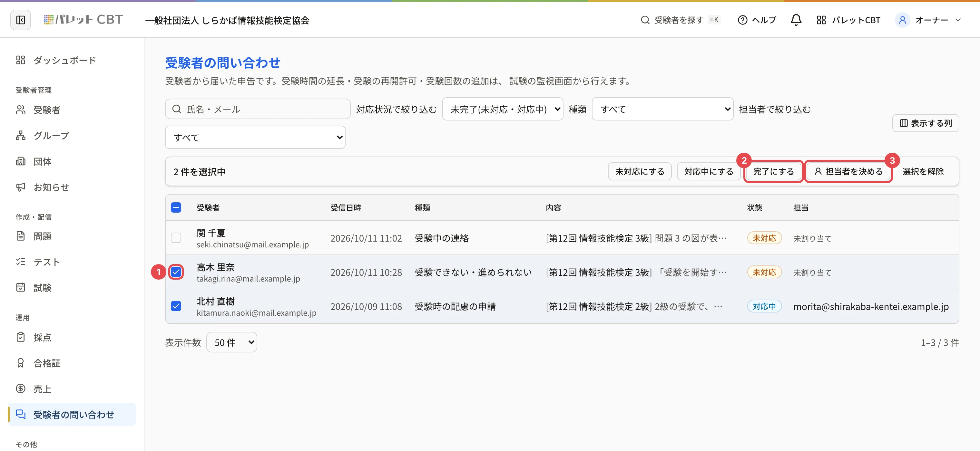This screenshot has width=980, height=451.
Task: Click the パレットCBT logo
Action: 83,20
